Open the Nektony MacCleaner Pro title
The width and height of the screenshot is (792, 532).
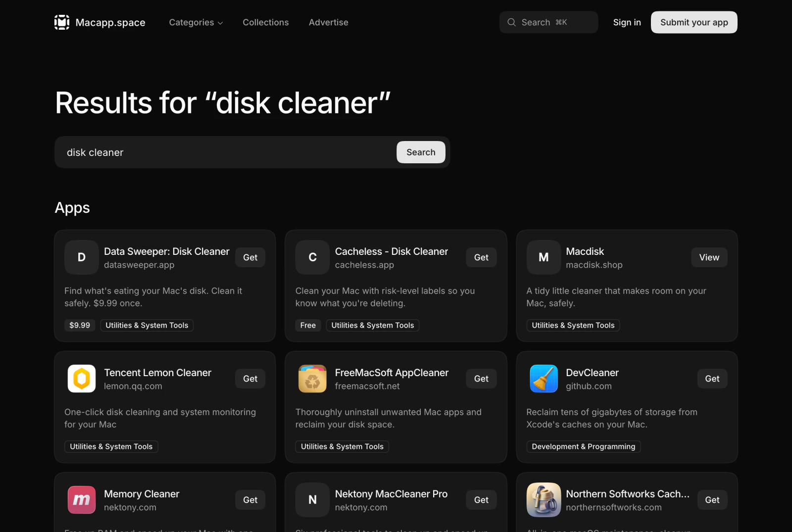pos(391,494)
